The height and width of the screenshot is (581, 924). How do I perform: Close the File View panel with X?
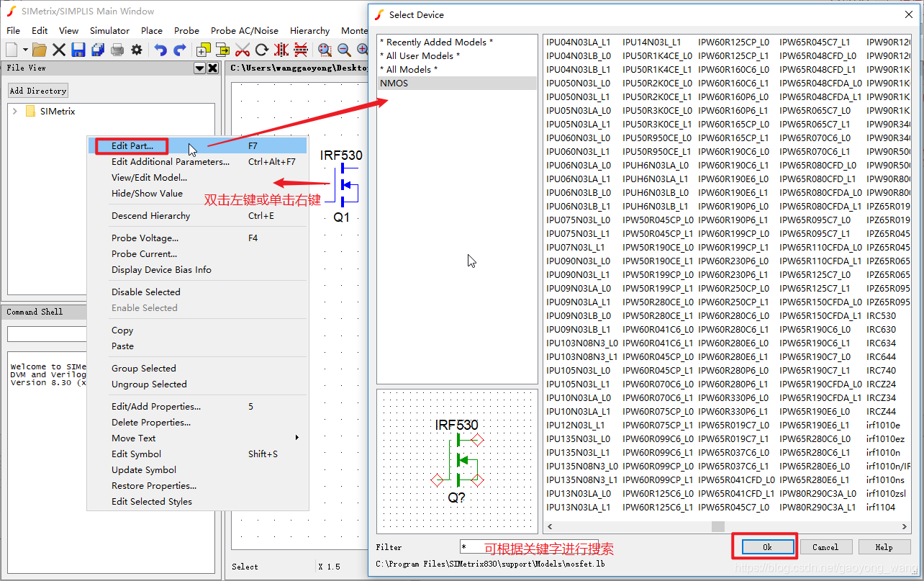point(213,68)
